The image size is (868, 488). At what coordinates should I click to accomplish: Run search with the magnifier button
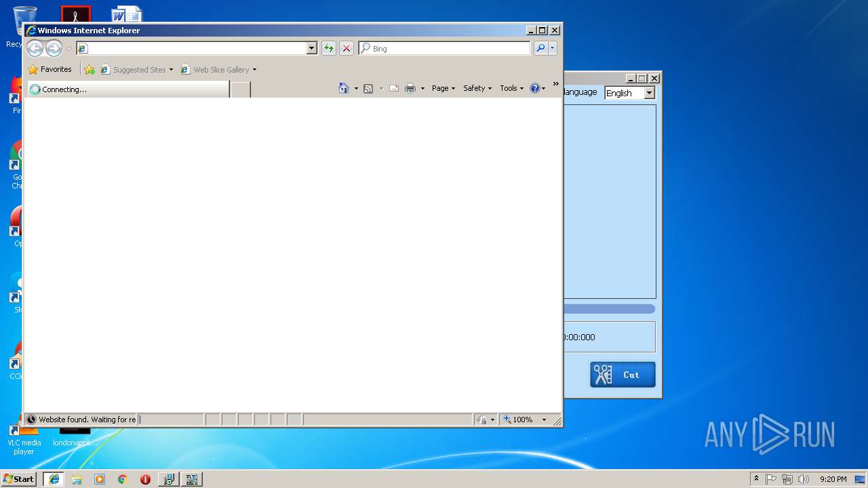[x=540, y=48]
